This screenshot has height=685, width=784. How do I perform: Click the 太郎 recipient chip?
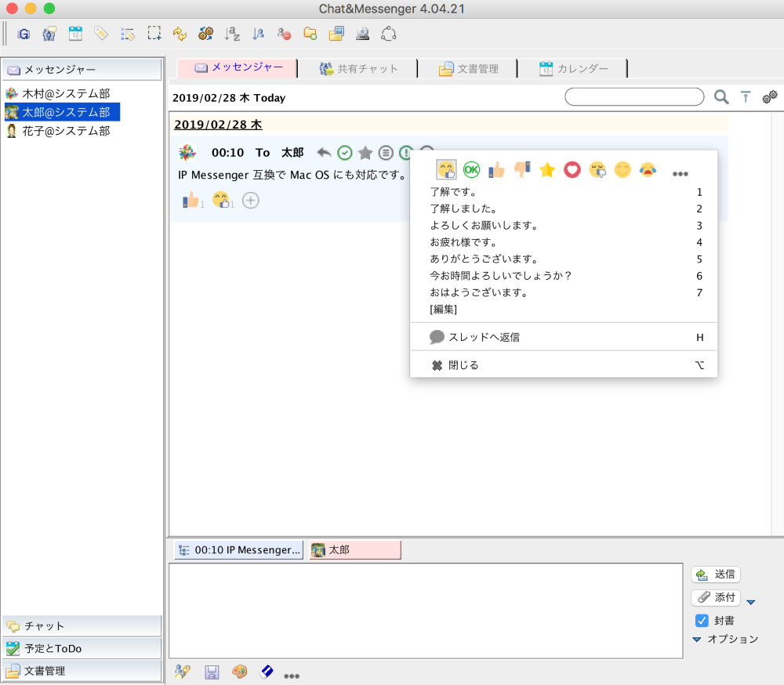point(355,550)
